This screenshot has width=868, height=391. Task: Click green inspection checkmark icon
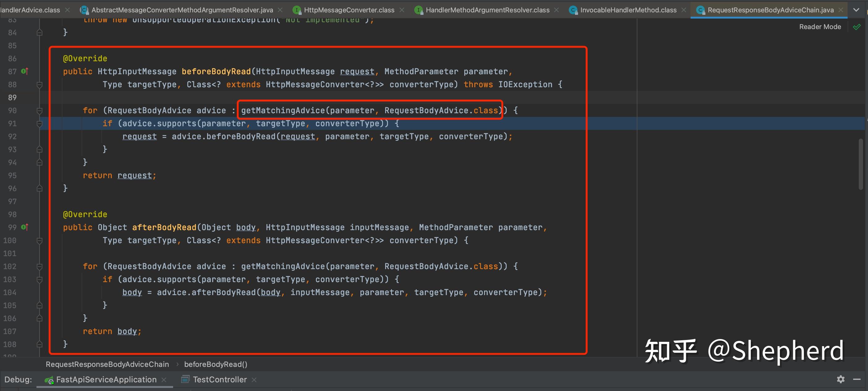[x=857, y=27]
